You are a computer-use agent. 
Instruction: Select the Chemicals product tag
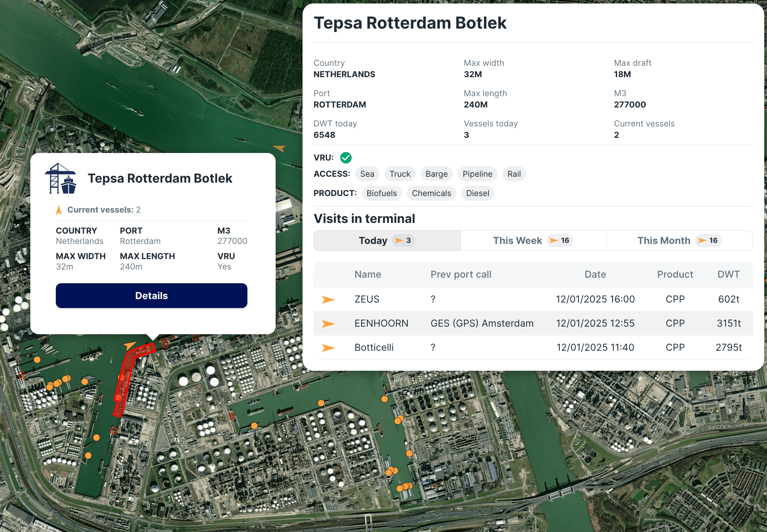(x=431, y=193)
